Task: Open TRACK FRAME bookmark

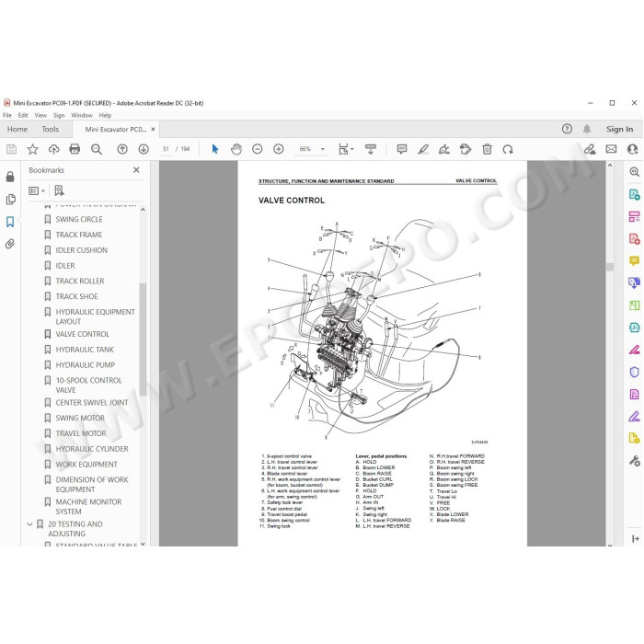Action: tap(79, 235)
